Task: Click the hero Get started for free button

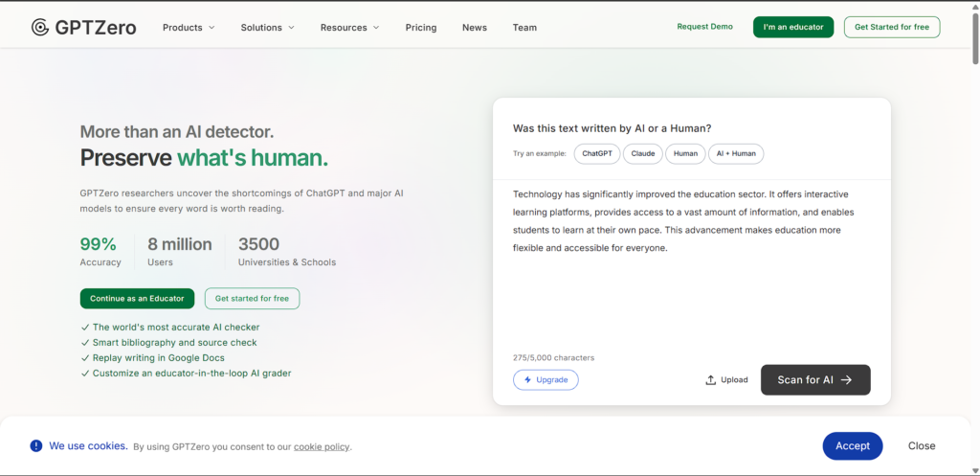Action: [252, 299]
